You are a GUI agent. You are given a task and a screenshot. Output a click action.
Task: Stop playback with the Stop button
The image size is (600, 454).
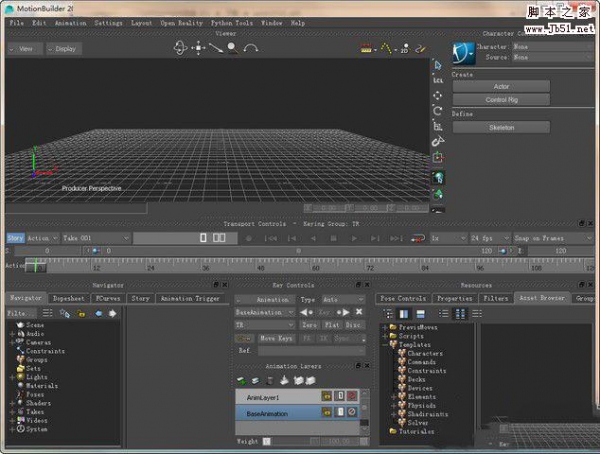[x=333, y=238]
